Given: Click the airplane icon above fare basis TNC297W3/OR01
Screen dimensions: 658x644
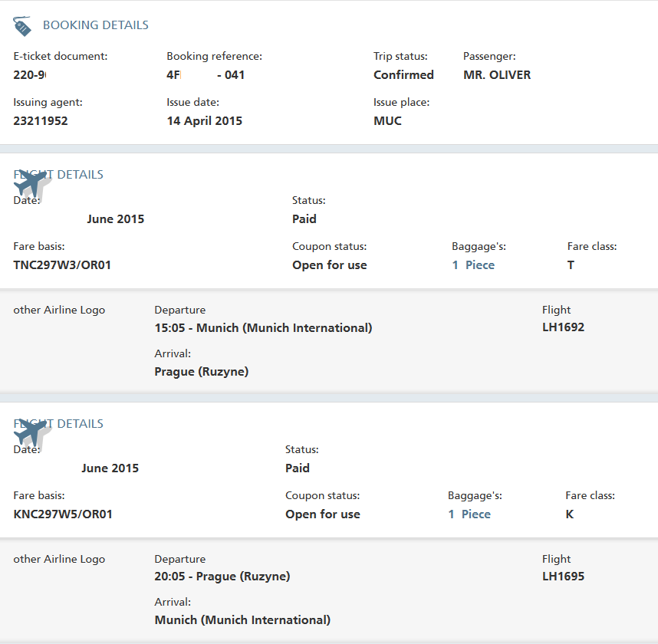Looking at the screenshot, I should pos(31,183).
